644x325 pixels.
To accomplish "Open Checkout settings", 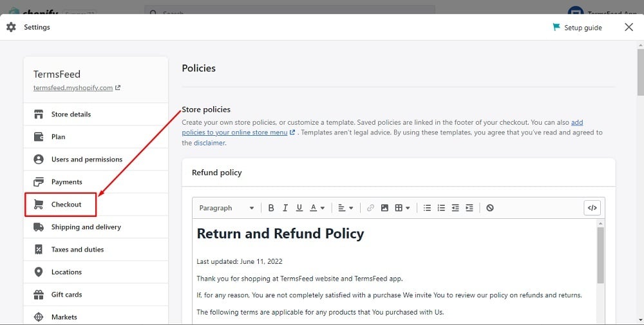I will (x=96, y=205).
